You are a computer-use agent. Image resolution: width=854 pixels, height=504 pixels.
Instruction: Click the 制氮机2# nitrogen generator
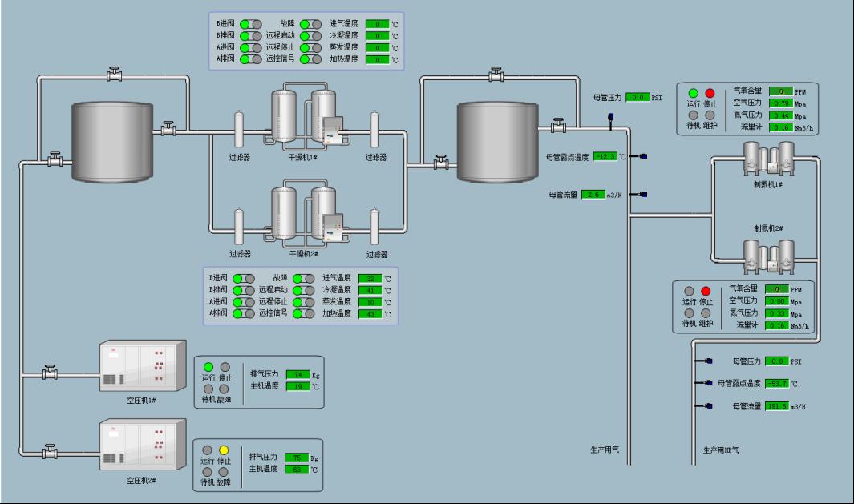click(767, 253)
